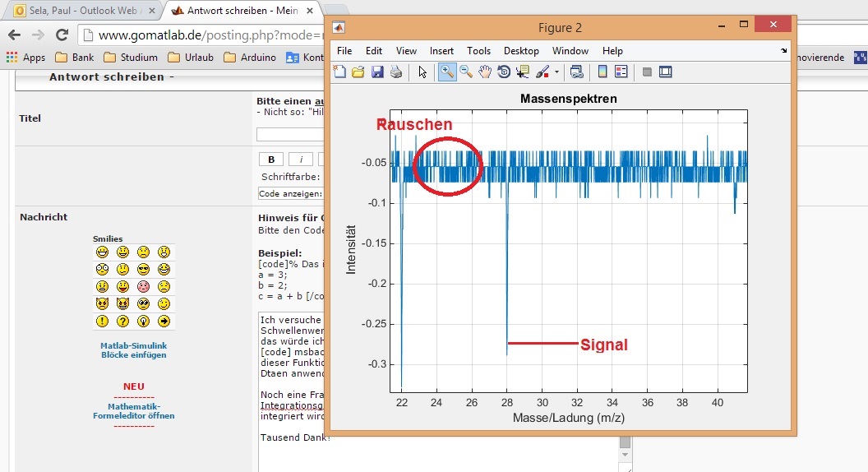Click the Open File folder icon
This screenshot has width=868, height=472.
tap(358, 72)
